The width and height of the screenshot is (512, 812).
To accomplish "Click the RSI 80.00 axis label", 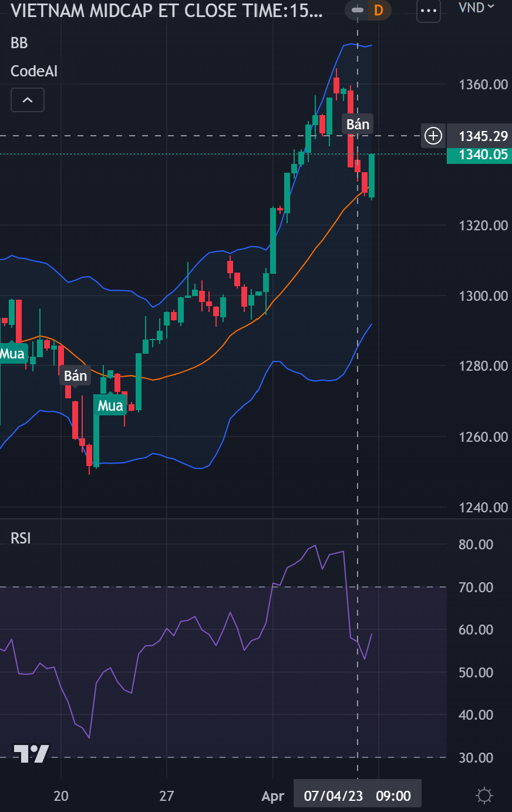I will click(x=476, y=545).
